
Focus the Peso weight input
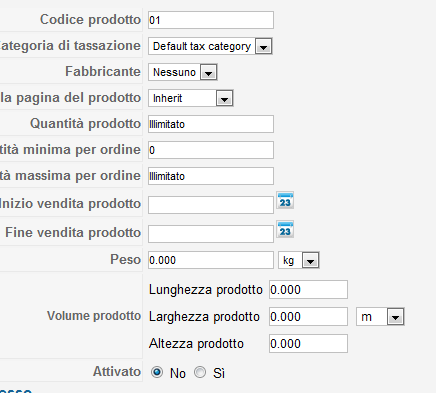(211, 260)
